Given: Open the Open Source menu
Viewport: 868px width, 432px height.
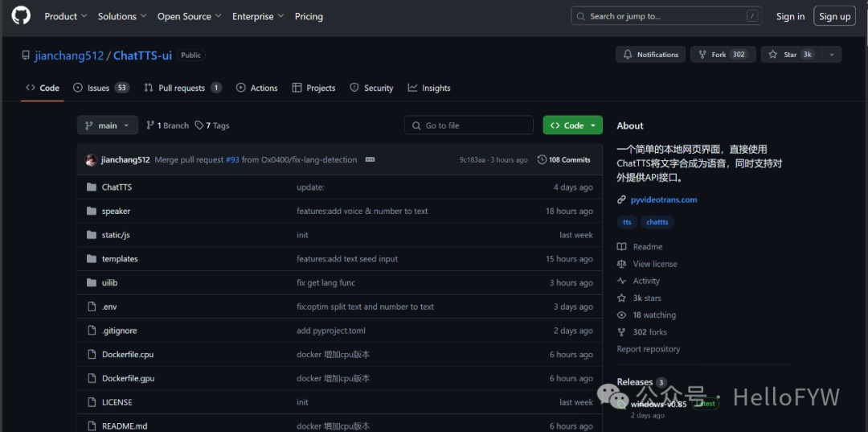Looking at the screenshot, I should [x=190, y=17].
